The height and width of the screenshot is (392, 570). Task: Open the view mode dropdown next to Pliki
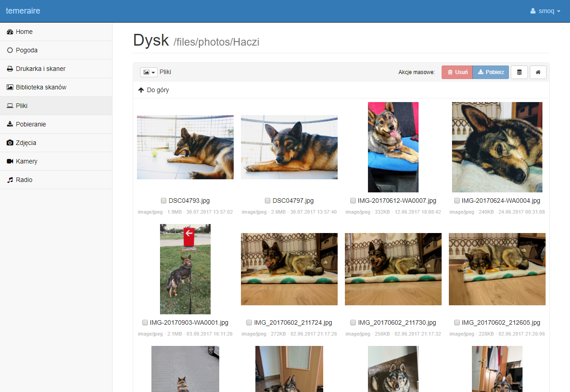click(149, 72)
